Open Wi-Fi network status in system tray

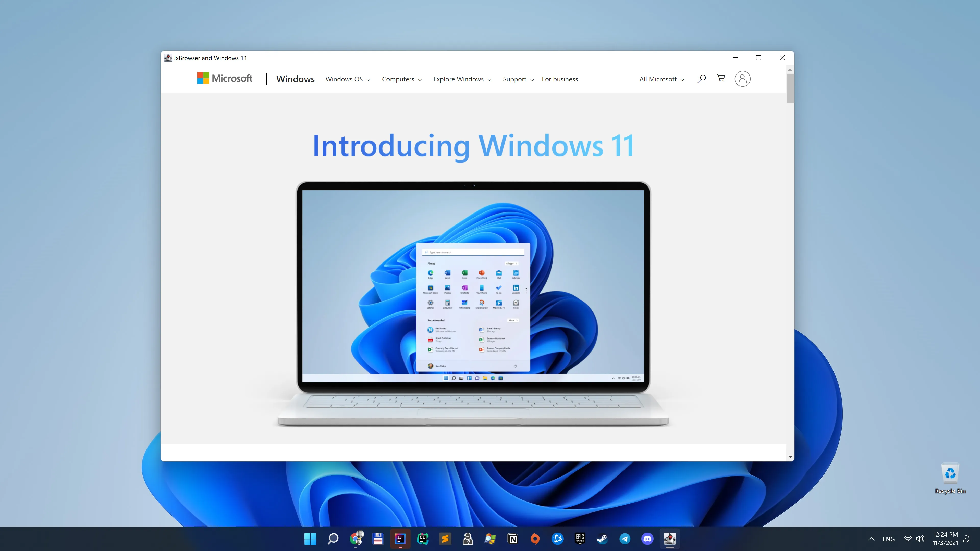pos(908,539)
